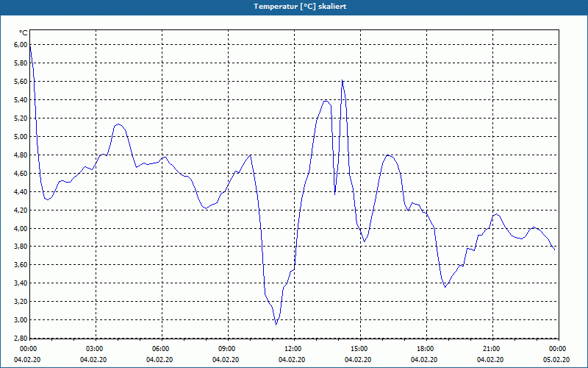Click the '2,80' y-axis minimum label
Image resolution: width=588 pixels, height=368 pixels.
pyautogui.click(x=21, y=339)
